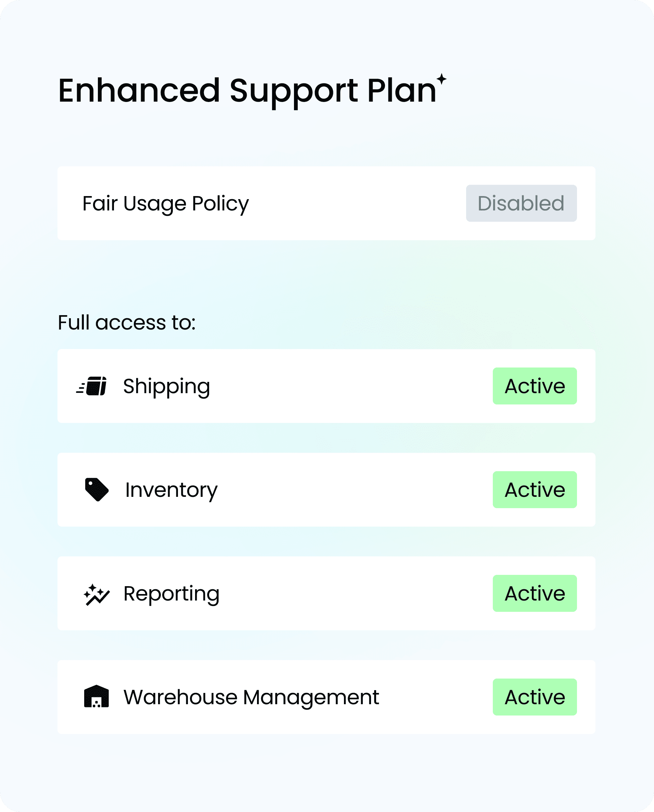The width and height of the screenshot is (654, 812).
Task: Select the Enhanced Support Plan heading
Action: [247, 90]
